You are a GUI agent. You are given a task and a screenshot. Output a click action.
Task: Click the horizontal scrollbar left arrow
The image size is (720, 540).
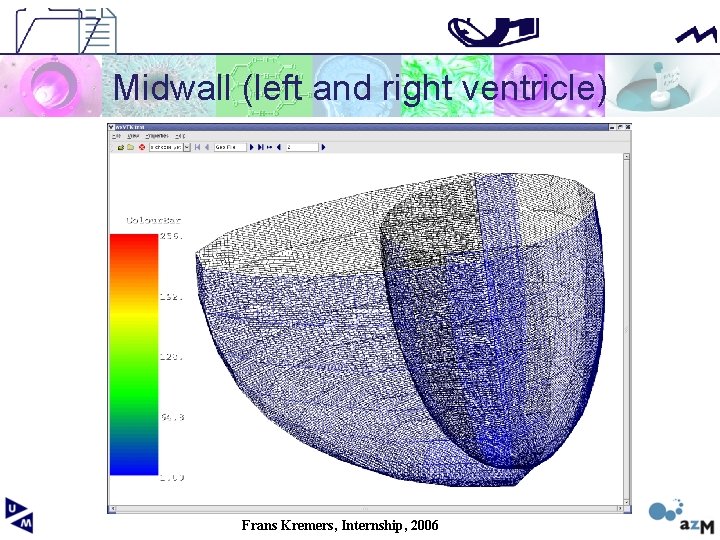(x=113, y=509)
